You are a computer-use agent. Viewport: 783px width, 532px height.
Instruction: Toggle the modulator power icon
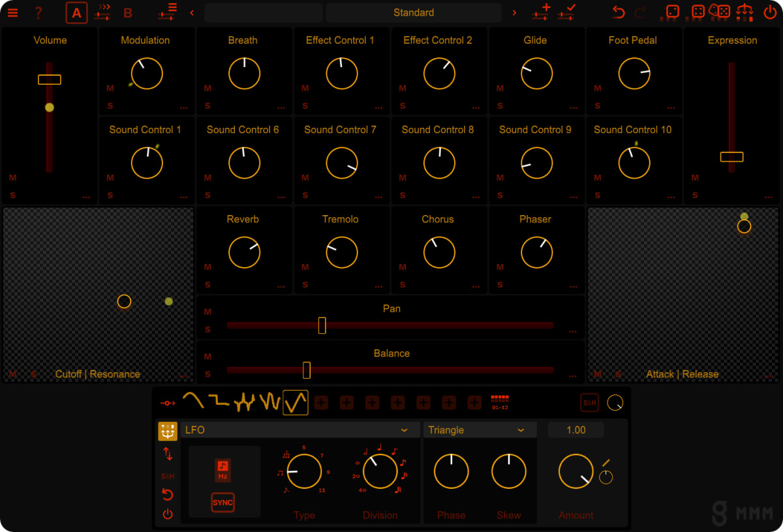click(168, 514)
